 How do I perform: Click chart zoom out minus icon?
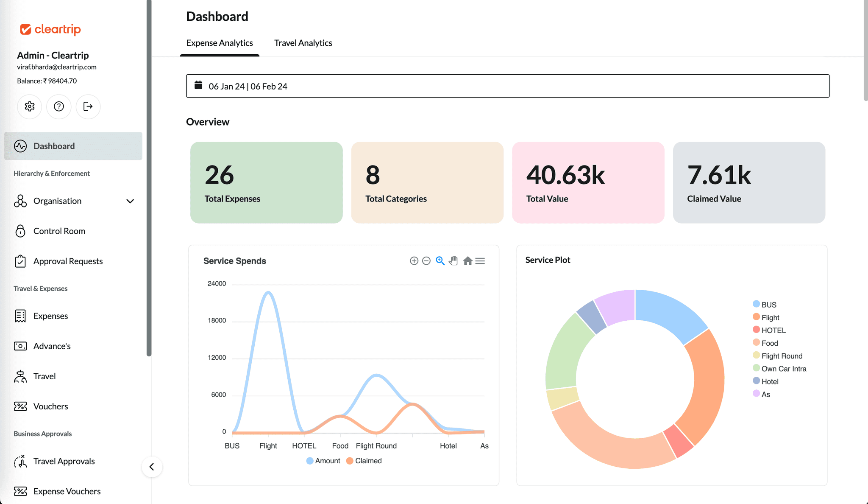pyautogui.click(x=426, y=261)
